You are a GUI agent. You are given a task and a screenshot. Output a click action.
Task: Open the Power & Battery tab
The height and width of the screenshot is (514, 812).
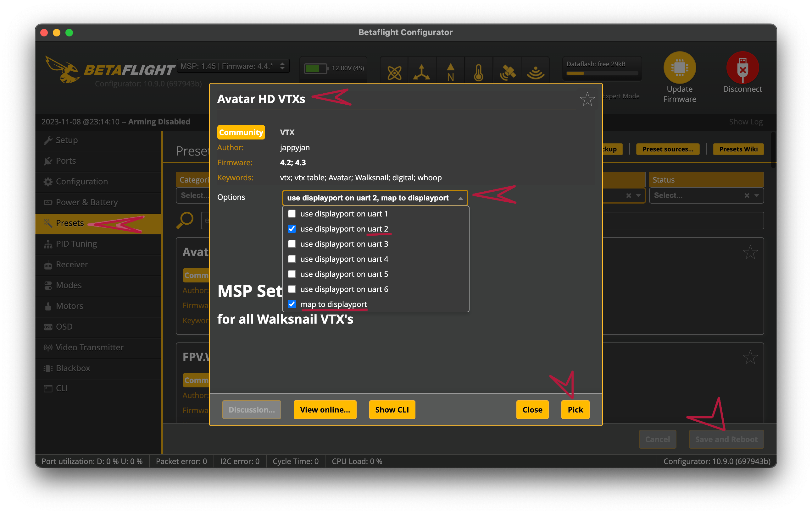tap(98, 202)
